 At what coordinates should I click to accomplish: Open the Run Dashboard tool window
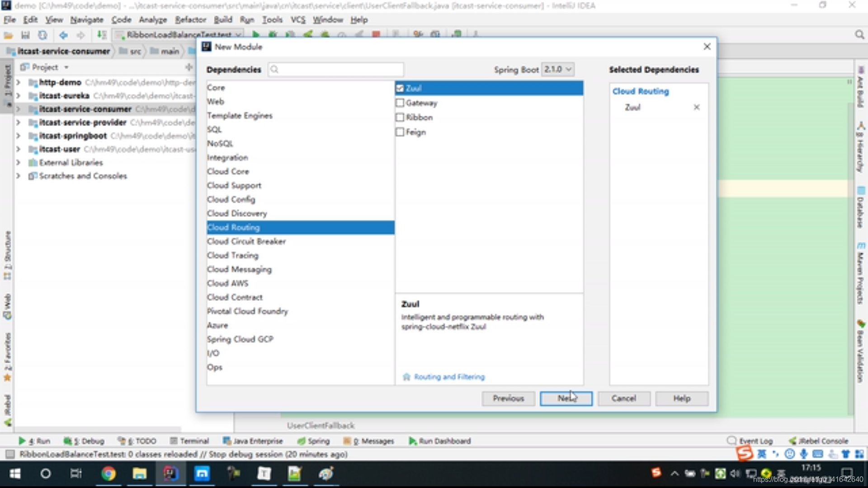click(x=439, y=441)
